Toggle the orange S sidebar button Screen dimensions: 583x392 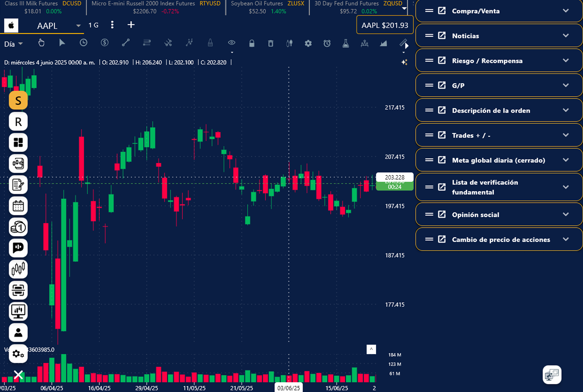[x=18, y=100]
